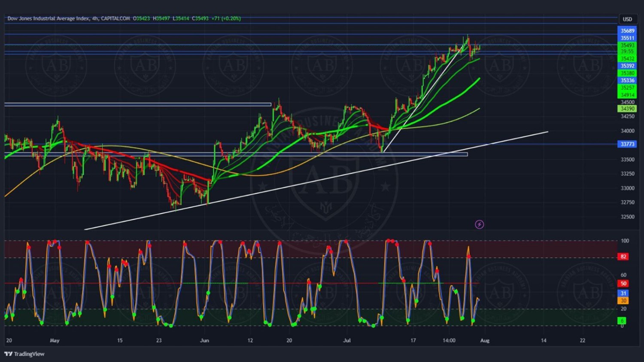Click the Jun label on time axis
Image resolution: width=644 pixels, height=362 pixels.
click(x=204, y=341)
